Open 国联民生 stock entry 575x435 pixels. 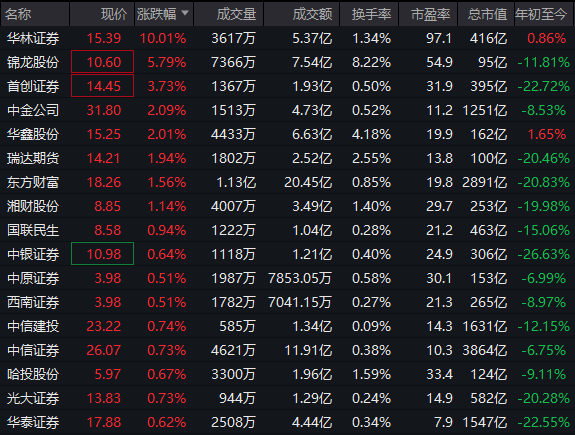(33, 230)
